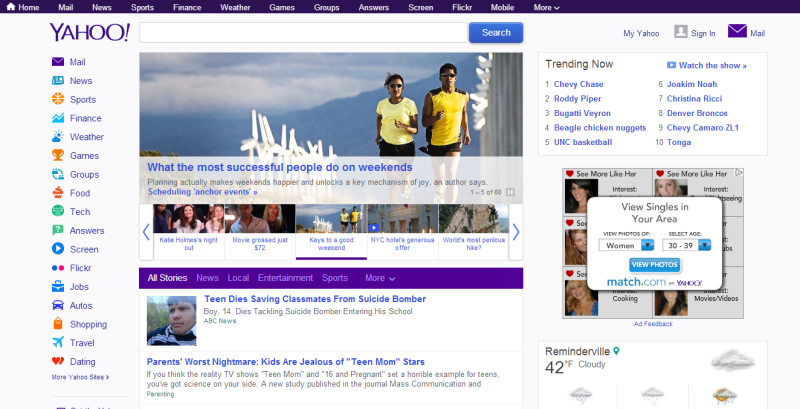The height and width of the screenshot is (409, 800).
Task: Click the Scheduling 'anchor events' link
Action: tap(203, 192)
